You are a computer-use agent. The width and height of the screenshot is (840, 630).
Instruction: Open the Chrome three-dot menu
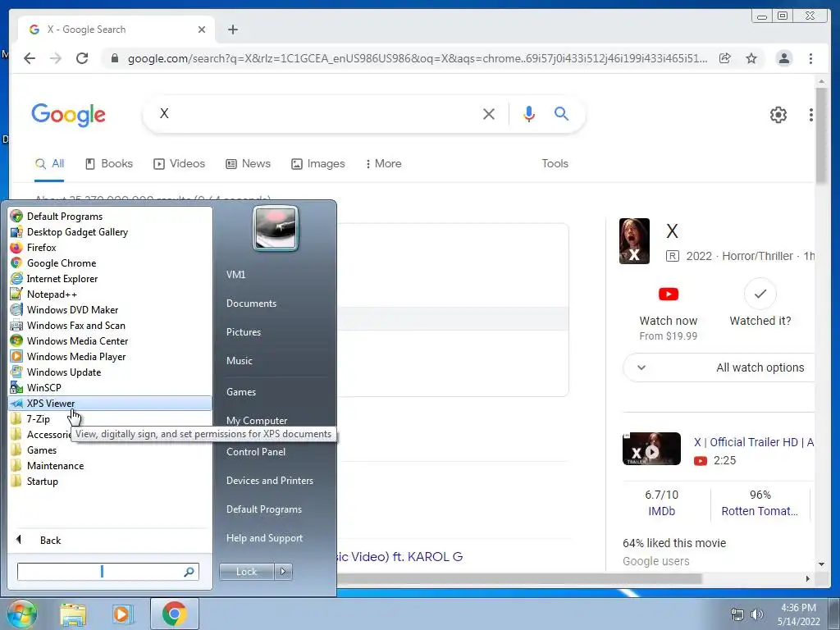pos(810,58)
